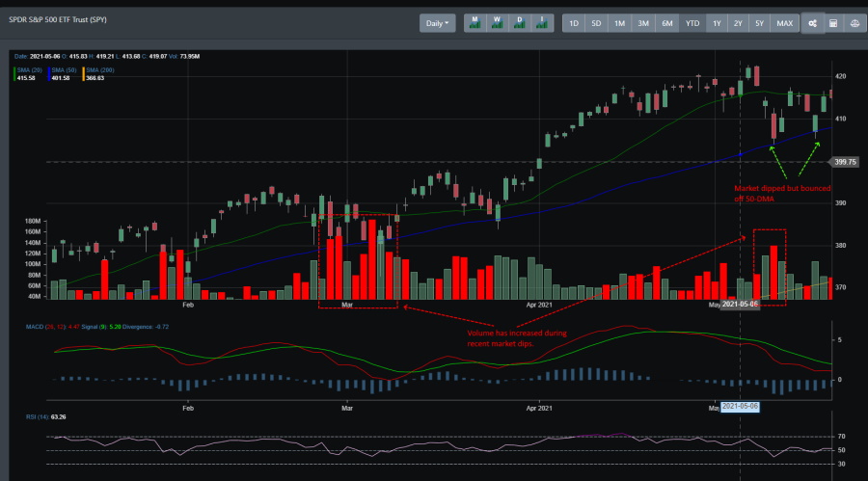Open the comparison scale icon
The image size is (868, 481).
(x=854, y=23)
